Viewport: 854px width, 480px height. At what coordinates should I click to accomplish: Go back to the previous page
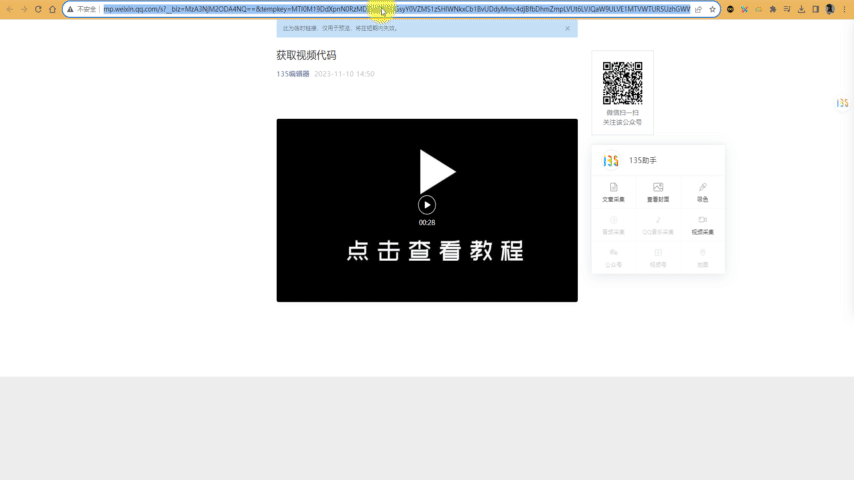pos(9,9)
